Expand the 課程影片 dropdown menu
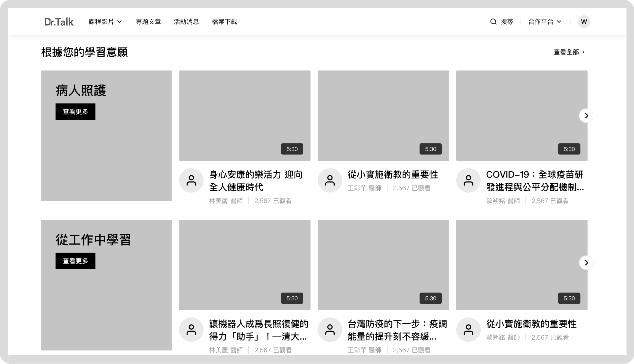Screen dimensions: 634x364 [105, 22]
